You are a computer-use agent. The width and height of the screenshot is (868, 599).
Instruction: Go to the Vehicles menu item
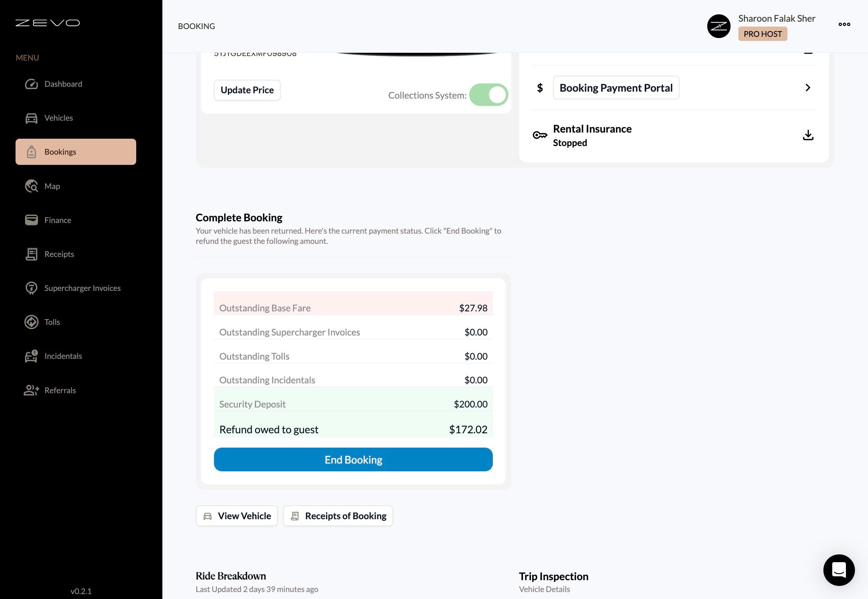58,118
